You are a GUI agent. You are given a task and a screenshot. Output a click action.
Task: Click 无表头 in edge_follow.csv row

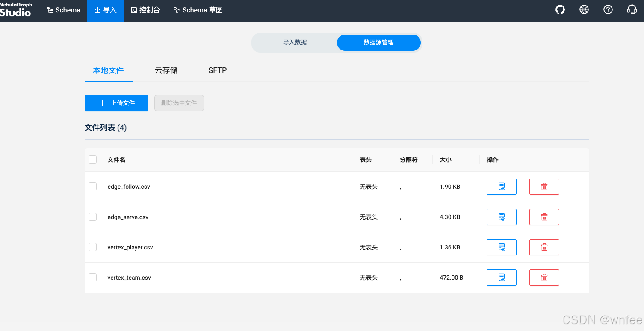tap(369, 187)
